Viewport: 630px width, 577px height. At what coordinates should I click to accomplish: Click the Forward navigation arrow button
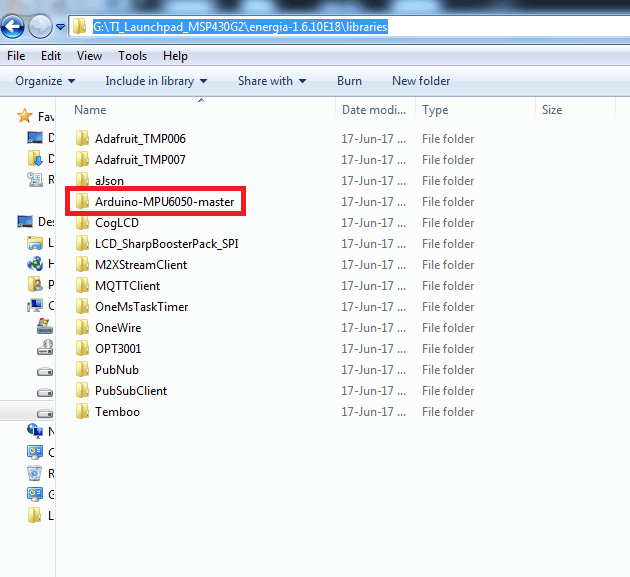pos(41,27)
